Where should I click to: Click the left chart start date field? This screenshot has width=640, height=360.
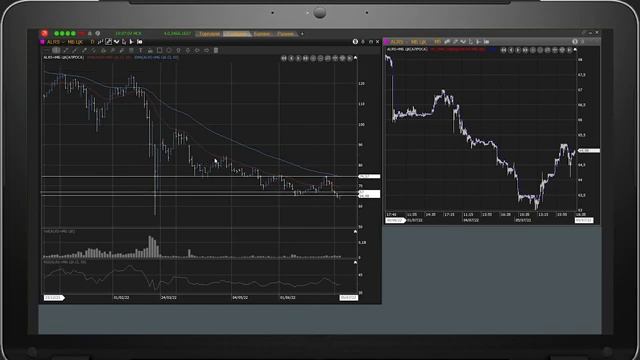coord(53,298)
